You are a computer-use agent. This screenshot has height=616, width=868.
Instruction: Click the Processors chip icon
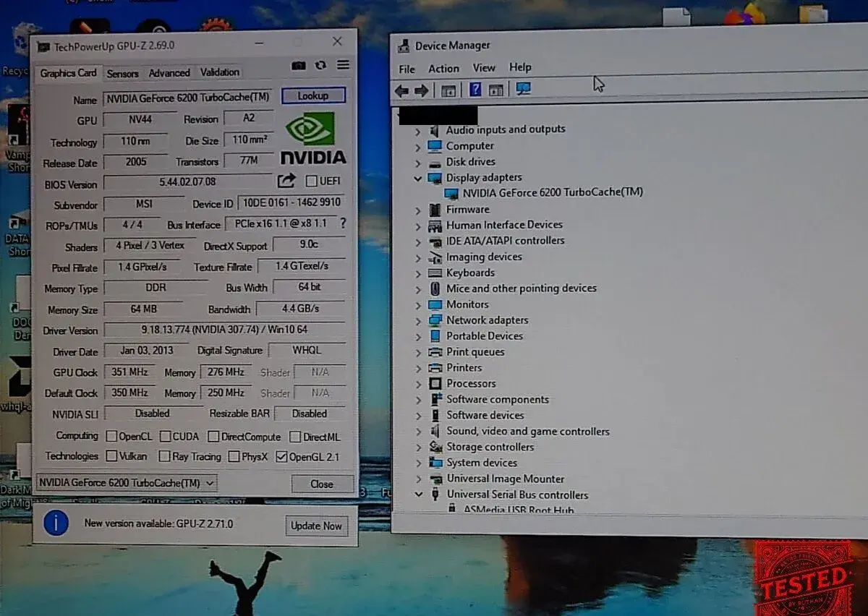[x=435, y=384]
